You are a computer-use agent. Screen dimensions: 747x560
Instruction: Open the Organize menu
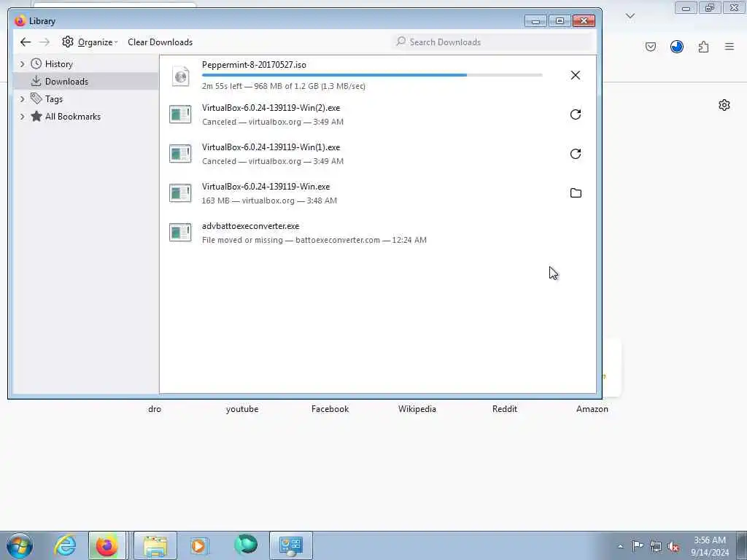90,42
